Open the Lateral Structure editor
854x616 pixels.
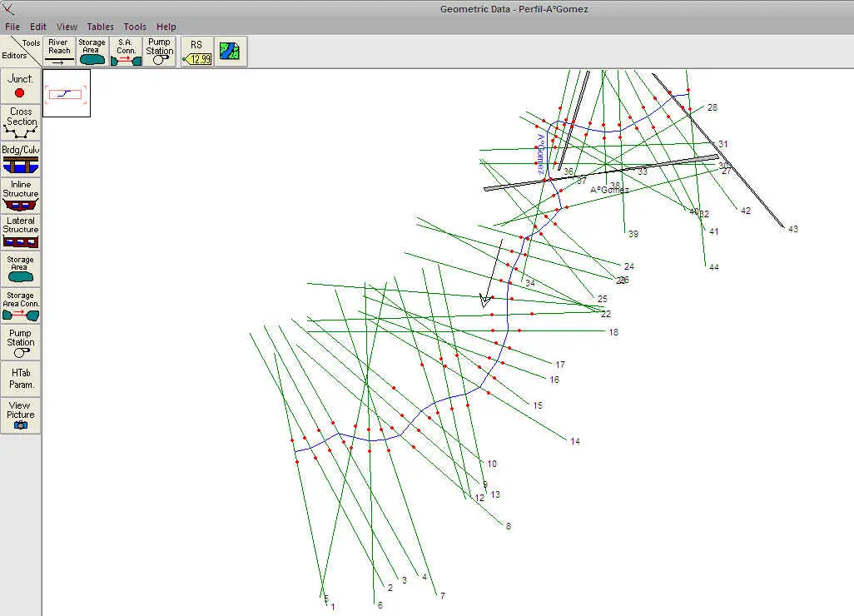coord(20,231)
